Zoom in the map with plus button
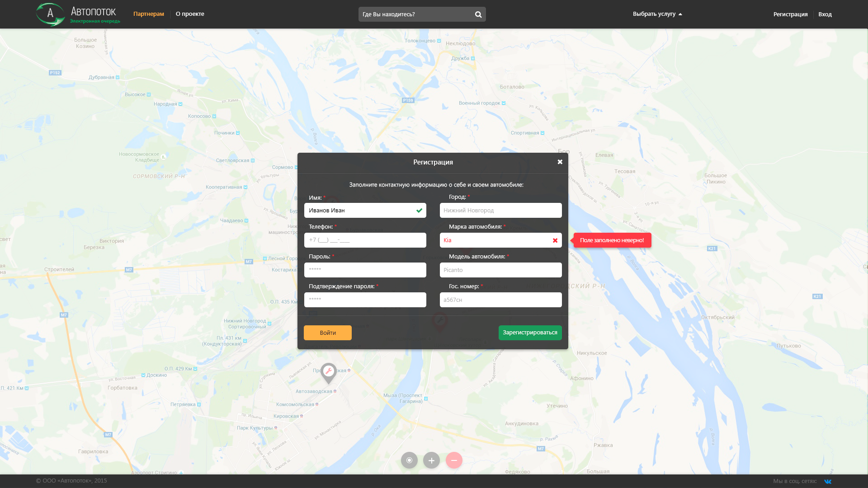868x488 pixels. [431, 460]
